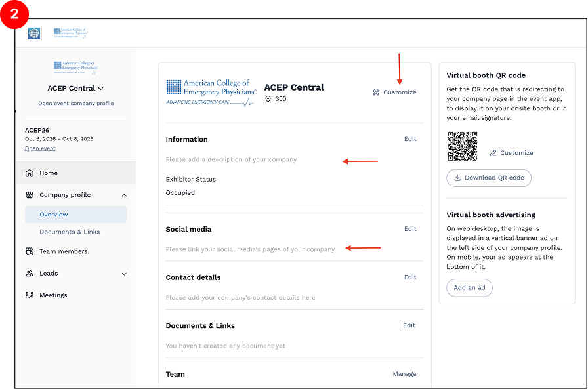Click the globe icon in the top bar
The height and width of the screenshot is (389, 588).
(x=34, y=33)
